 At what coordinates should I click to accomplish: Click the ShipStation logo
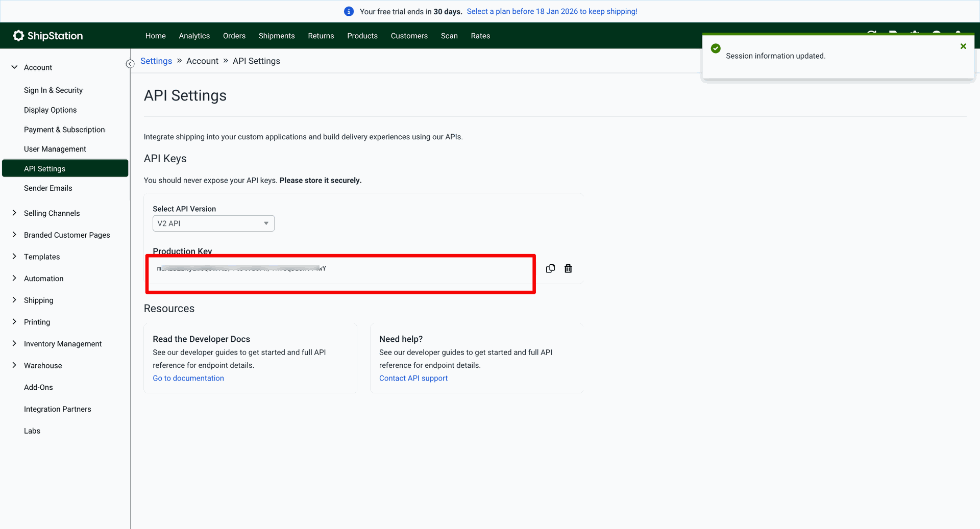click(48, 36)
